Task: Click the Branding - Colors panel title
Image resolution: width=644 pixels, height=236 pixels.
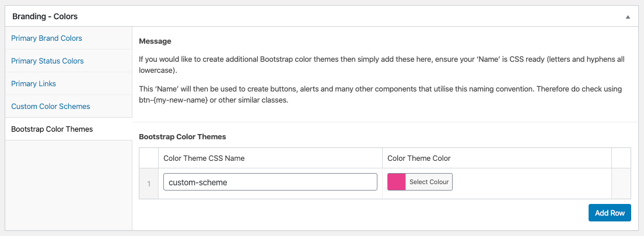Action: [45, 17]
